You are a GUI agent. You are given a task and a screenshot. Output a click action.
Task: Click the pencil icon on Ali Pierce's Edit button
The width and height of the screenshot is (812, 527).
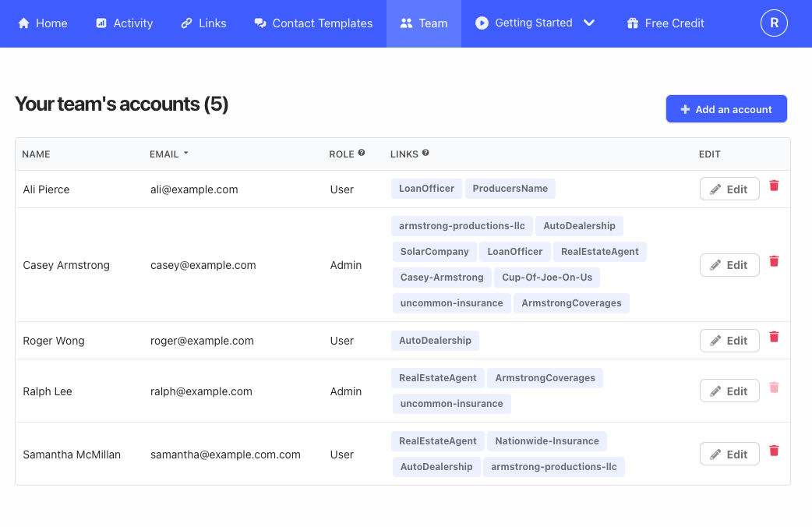click(717, 189)
